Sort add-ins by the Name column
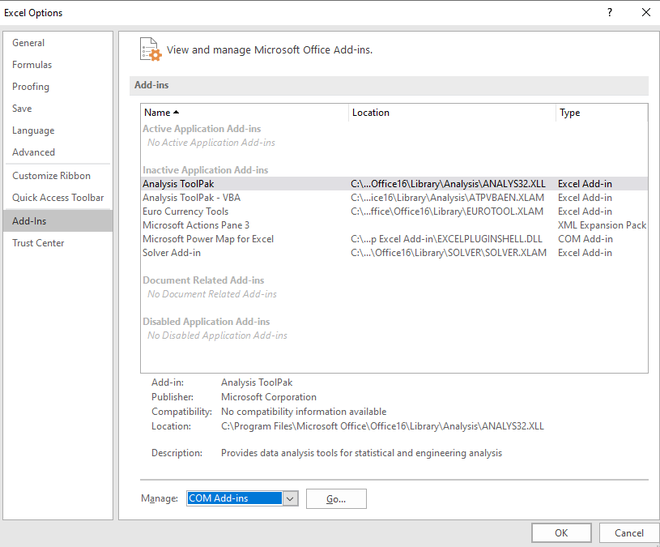This screenshot has height=547, width=660. pyautogui.click(x=245, y=113)
